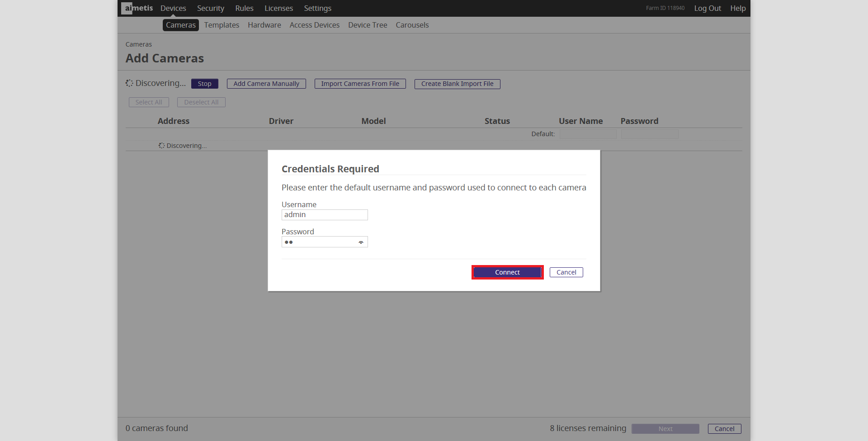Reveal password with the eye icon

[361, 242]
